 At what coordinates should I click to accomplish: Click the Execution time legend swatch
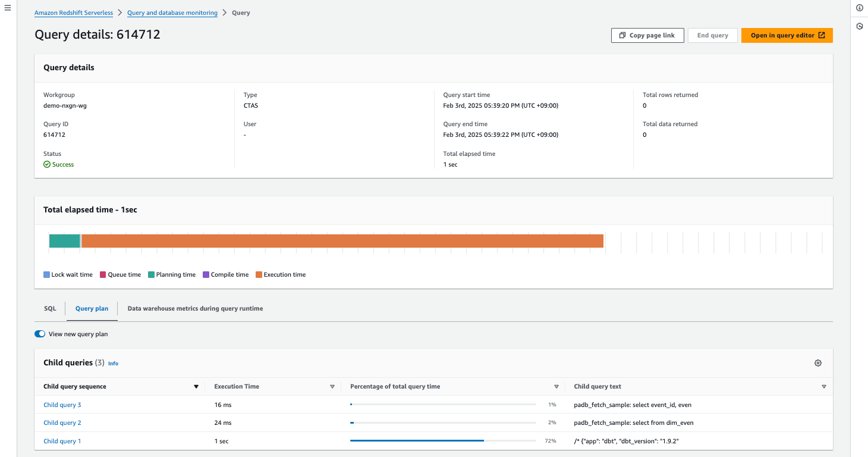click(259, 275)
